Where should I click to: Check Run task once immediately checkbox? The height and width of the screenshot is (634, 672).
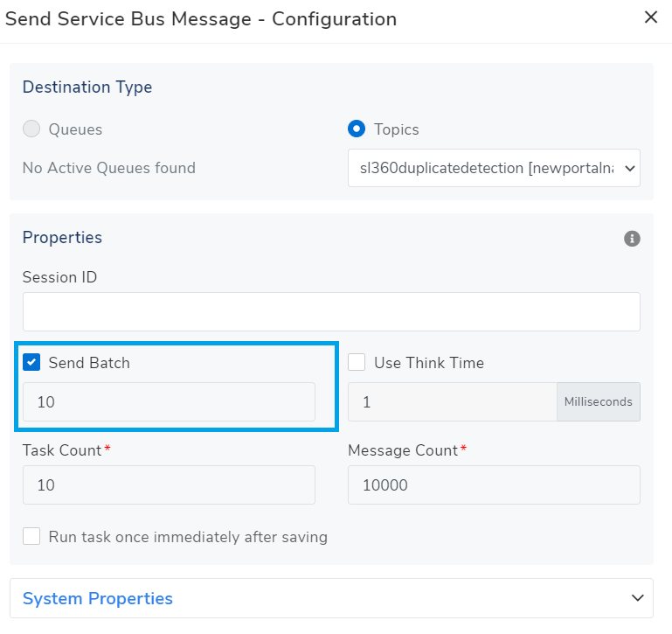coord(31,536)
